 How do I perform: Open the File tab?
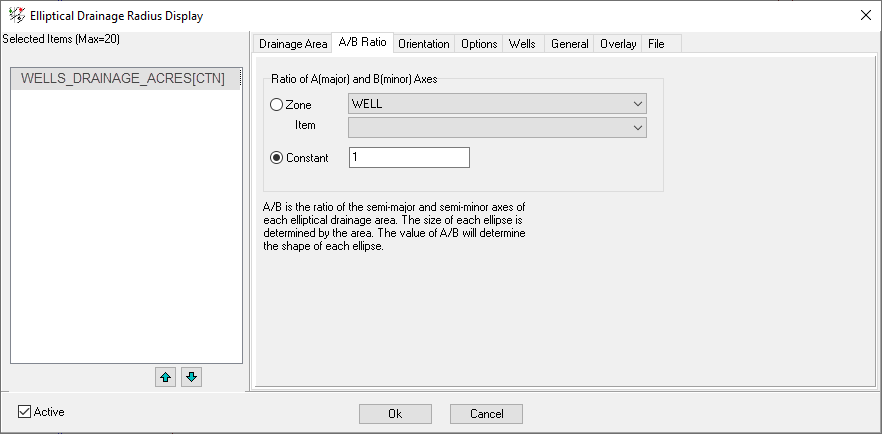(x=656, y=44)
